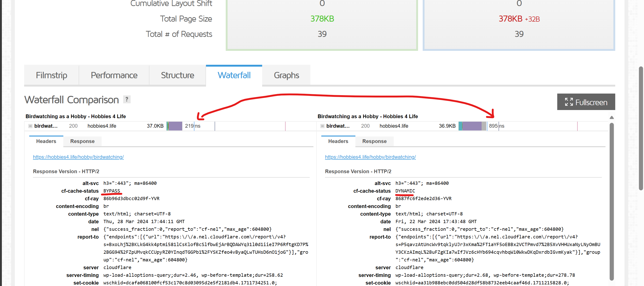Collapse the right birdwat request row

[322, 126]
